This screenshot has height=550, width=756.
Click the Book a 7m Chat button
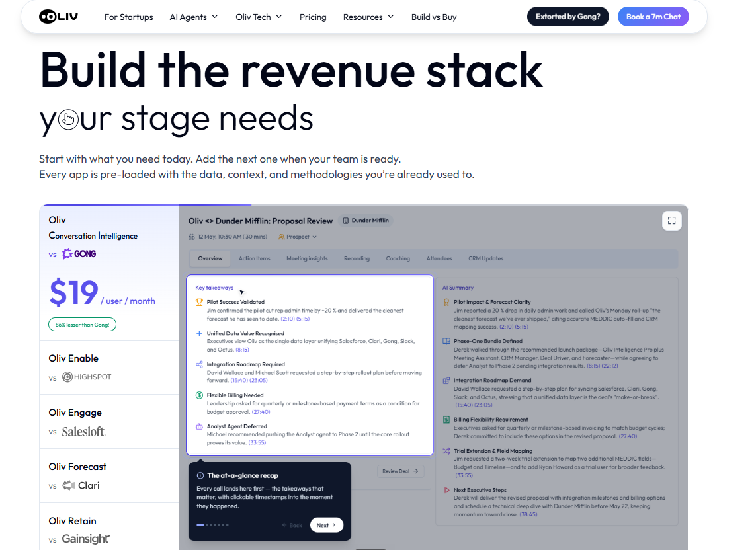653,17
